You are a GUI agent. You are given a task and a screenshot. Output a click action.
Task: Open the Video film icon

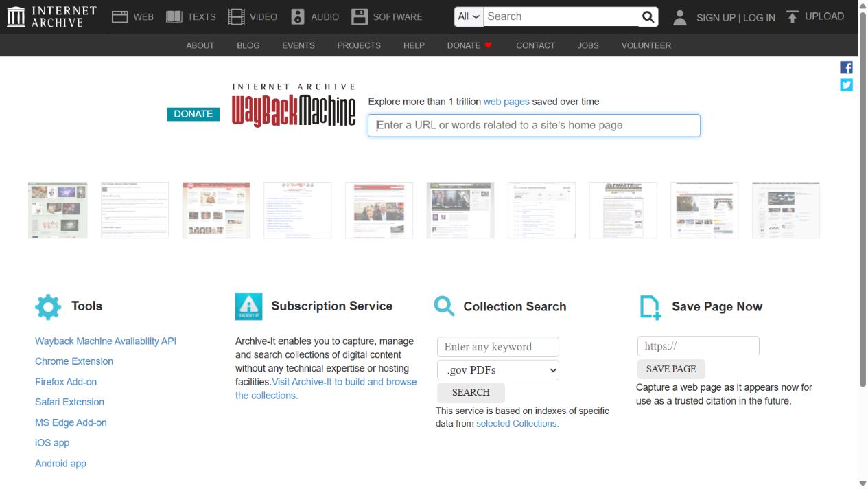(237, 16)
